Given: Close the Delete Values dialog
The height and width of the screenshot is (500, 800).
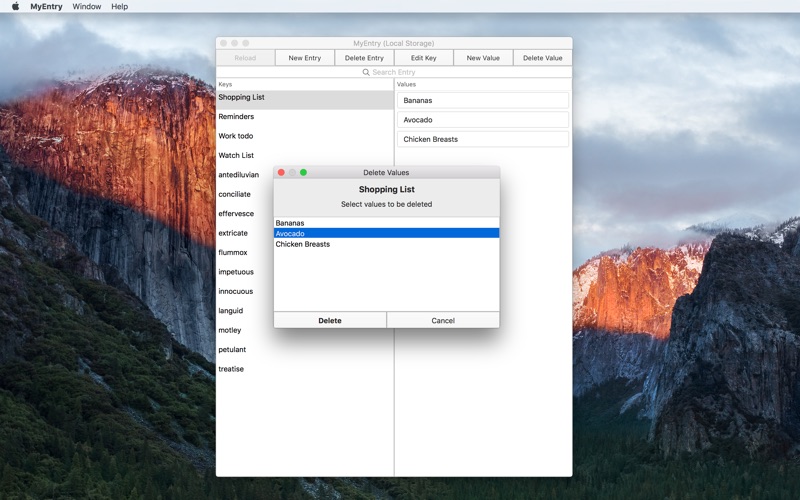Looking at the screenshot, I should [x=281, y=172].
